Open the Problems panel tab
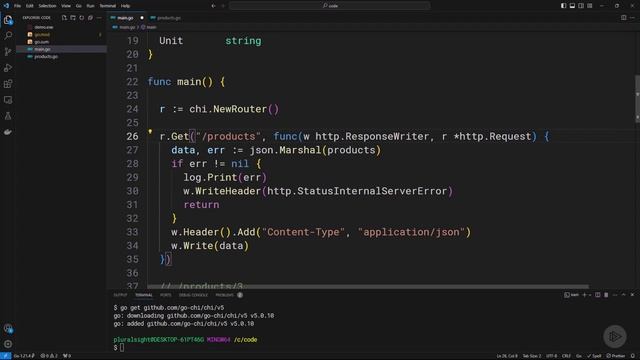 point(229,295)
